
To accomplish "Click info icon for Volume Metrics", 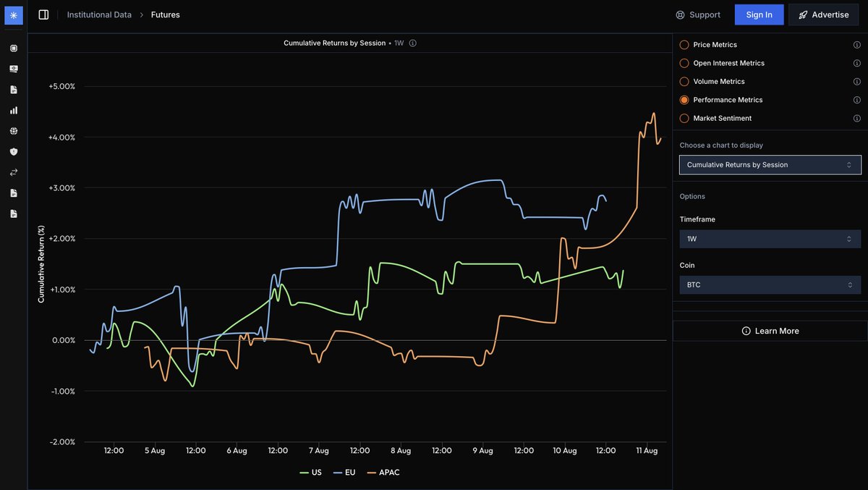I will pyautogui.click(x=856, y=82).
